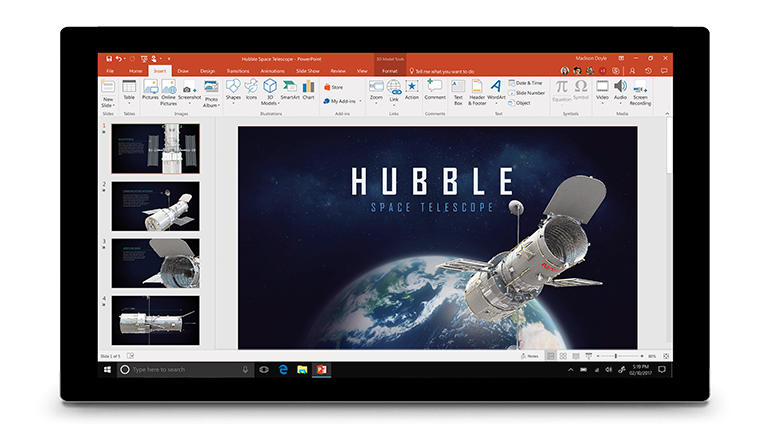Insert WordArt

click(496, 90)
